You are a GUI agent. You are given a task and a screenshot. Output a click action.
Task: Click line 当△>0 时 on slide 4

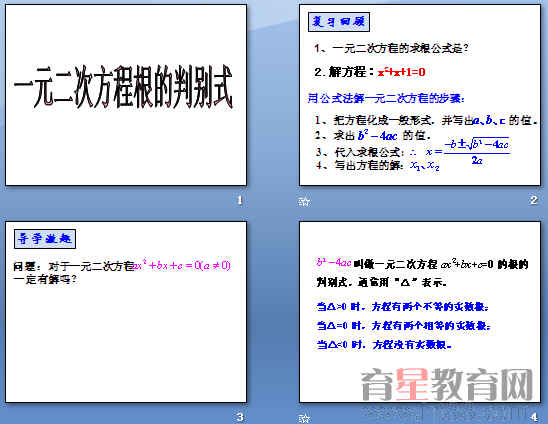pos(402,307)
